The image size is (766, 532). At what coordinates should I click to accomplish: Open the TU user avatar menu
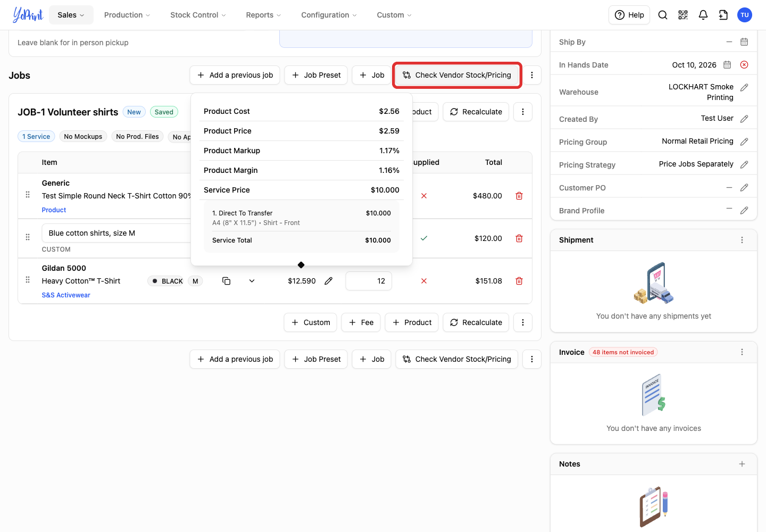click(x=745, y=15)
